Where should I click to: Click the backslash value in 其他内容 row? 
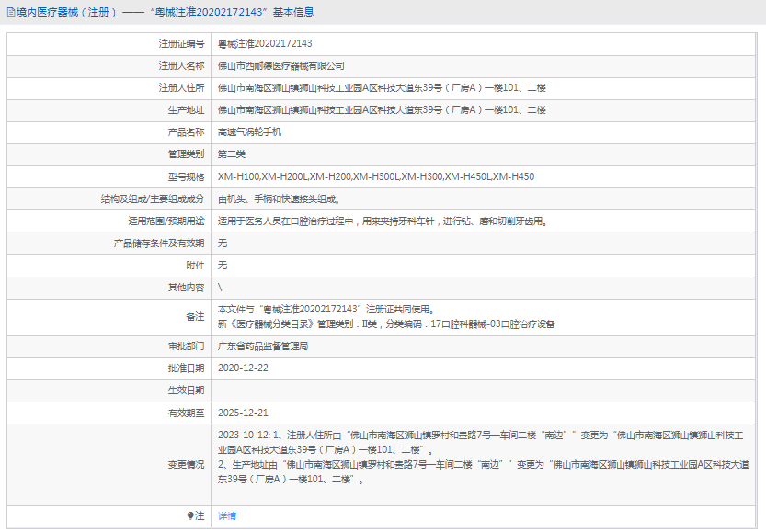(x=220, y=287)
